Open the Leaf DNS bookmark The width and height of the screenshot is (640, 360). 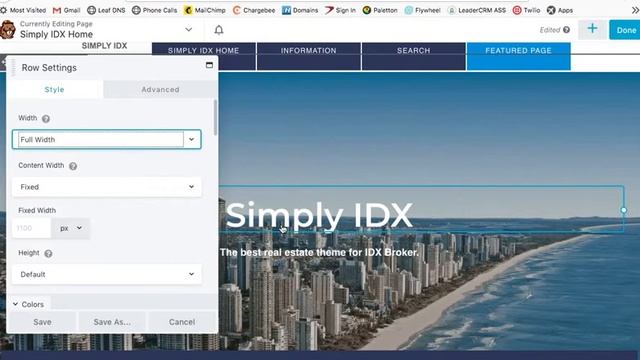tap(106, 10)
